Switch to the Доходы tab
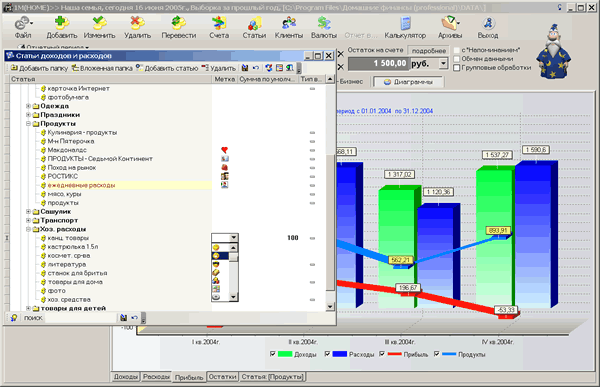 (126, 377)
